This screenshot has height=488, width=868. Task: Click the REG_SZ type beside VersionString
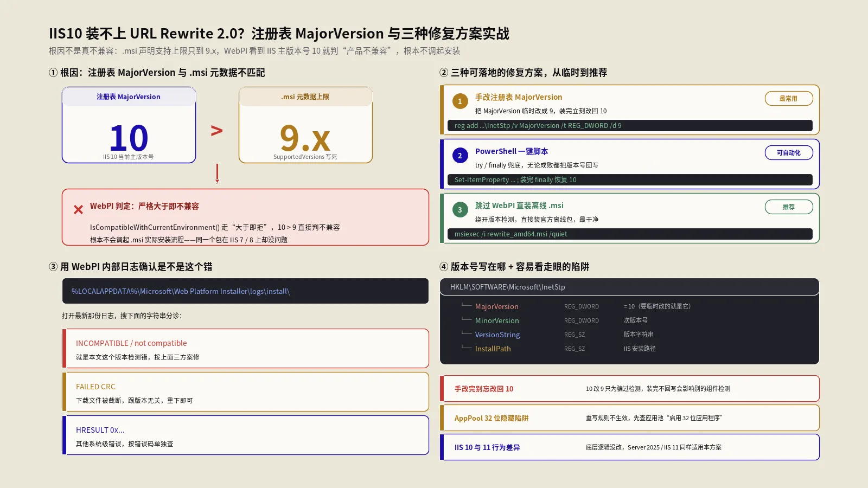coord(575,335)
